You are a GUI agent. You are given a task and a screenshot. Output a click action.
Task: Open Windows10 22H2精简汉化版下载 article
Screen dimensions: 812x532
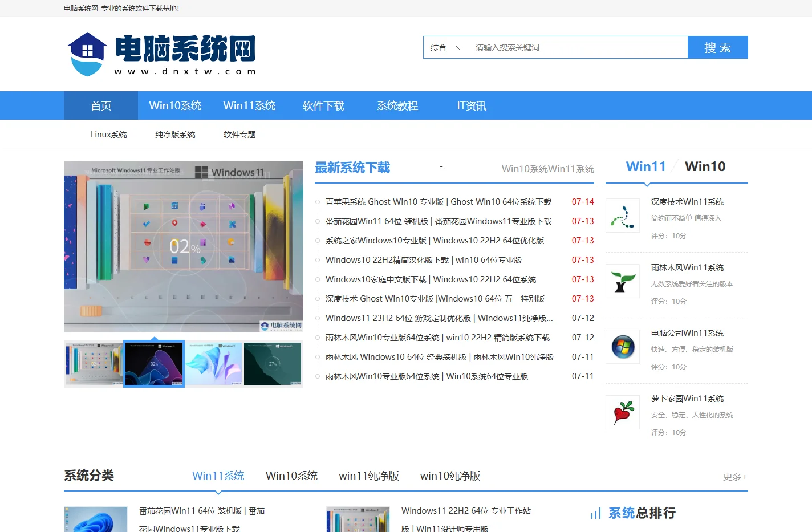point(424,260)
